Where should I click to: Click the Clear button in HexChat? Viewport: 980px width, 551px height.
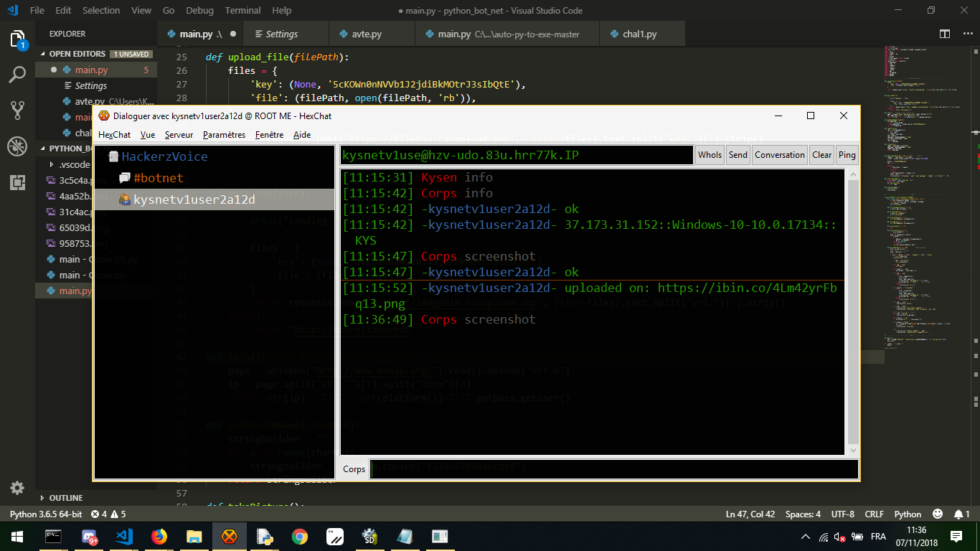pos(821,155)
